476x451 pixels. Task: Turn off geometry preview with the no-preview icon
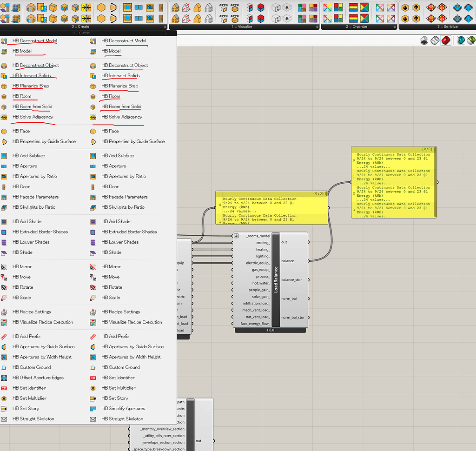(x=424, y=40)
